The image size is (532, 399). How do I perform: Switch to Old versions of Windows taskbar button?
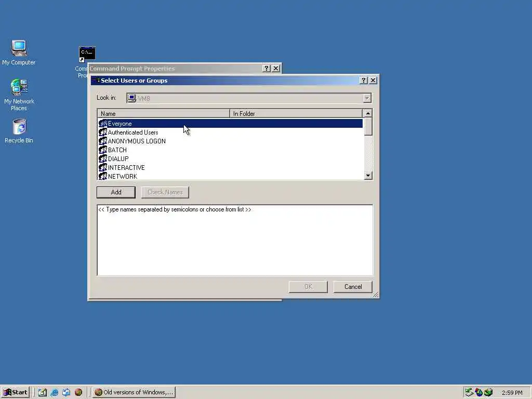click(134, 392)
